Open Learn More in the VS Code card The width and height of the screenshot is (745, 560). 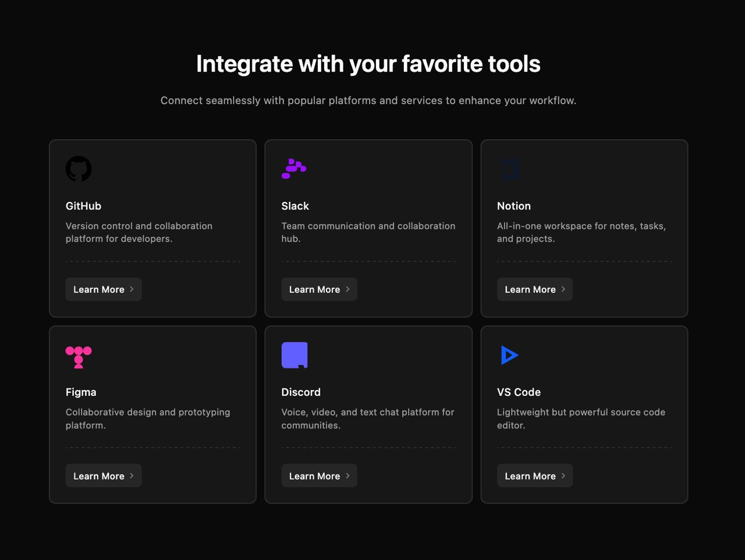[535, 476]
